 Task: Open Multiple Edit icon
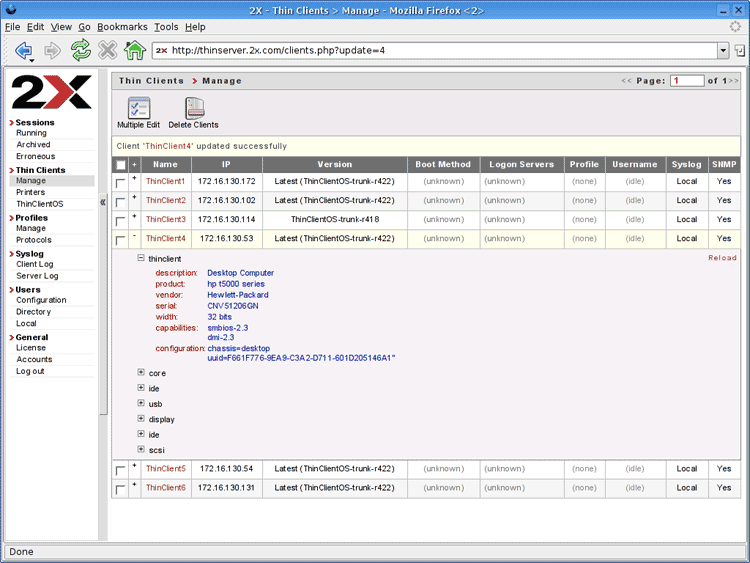[x=139, y=113]
